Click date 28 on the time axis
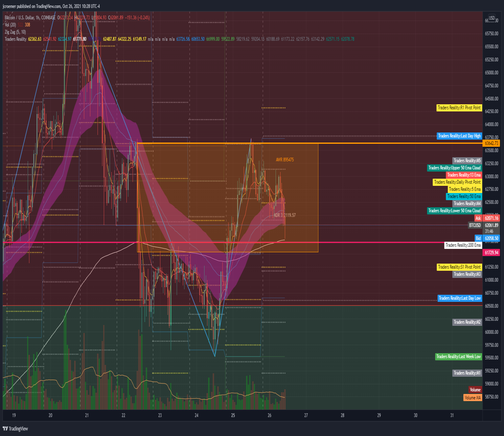This screenshot has height=436, width=504. click(x=343, y=415)
